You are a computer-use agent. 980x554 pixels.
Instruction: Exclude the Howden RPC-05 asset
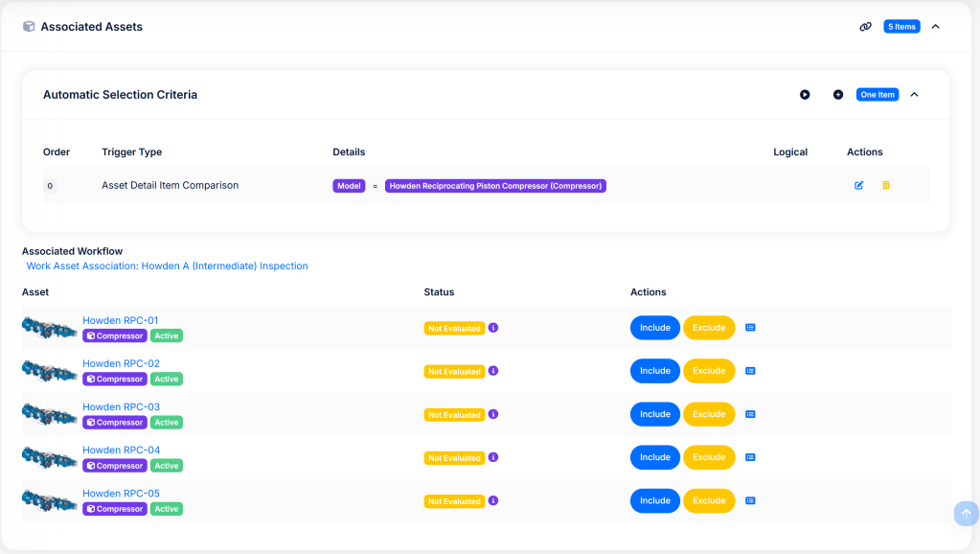709,500
